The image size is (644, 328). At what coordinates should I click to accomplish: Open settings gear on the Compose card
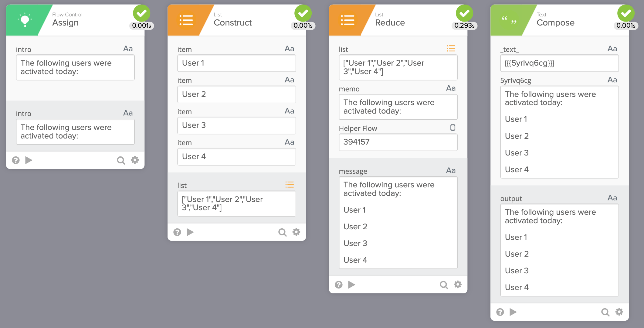click(619, 312)
